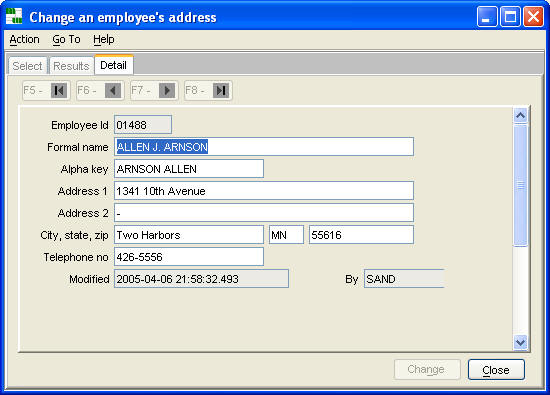Click the By field showing SAND
Image resolution: width=550 pixels, height=395 pixels.
click(404, 279)
